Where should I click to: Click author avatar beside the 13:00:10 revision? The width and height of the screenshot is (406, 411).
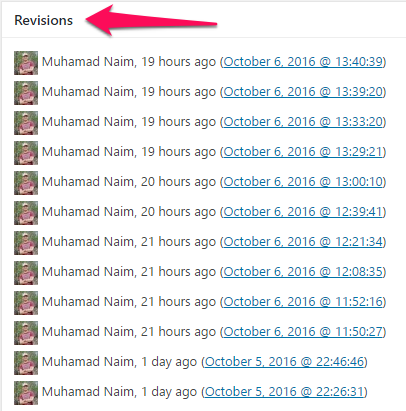point(26,183)
